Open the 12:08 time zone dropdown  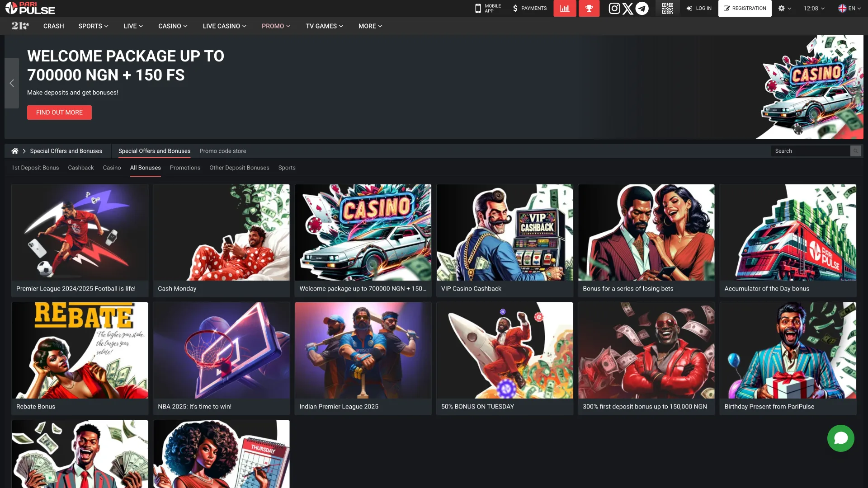(814, 8)
